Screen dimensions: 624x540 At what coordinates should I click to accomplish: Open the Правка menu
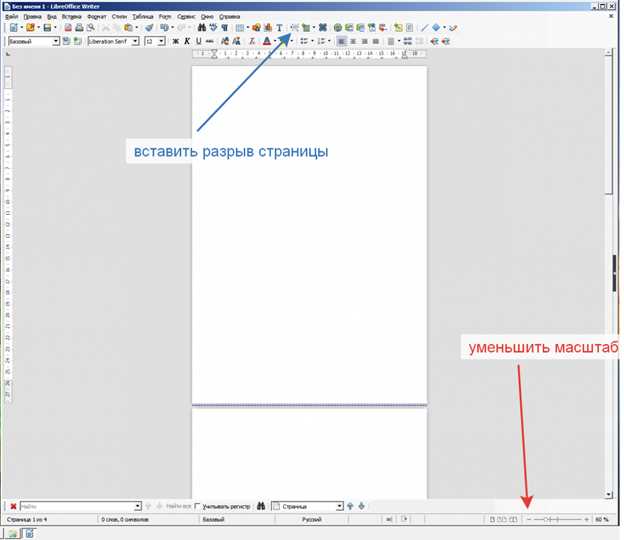tap(32, 17)
